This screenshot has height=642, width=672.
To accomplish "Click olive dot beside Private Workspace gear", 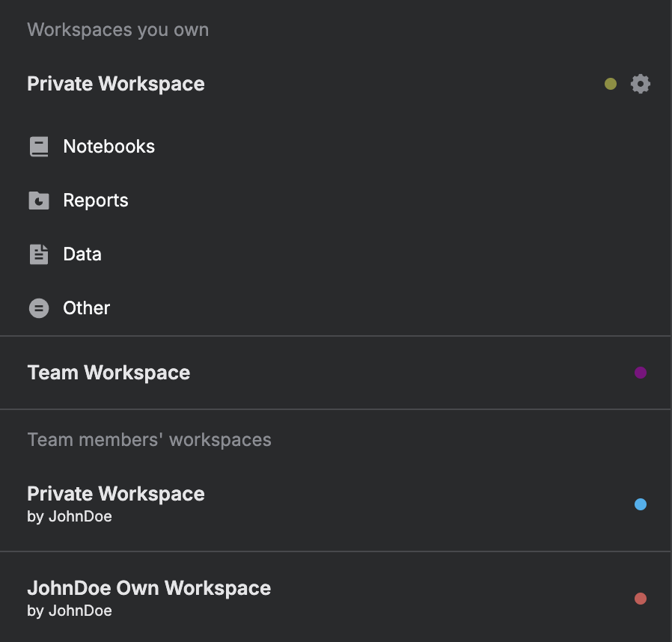I will 611,84.
